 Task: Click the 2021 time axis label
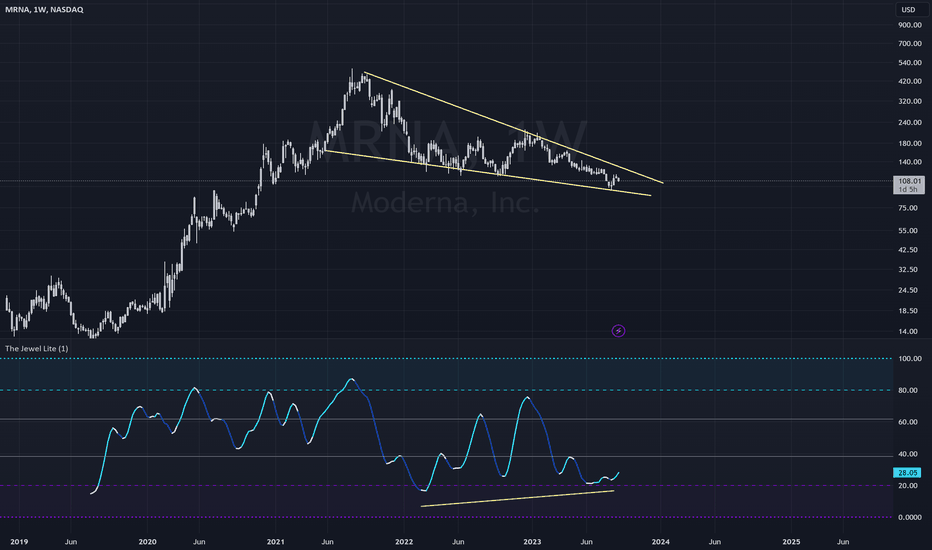click(x=275, y=542)
